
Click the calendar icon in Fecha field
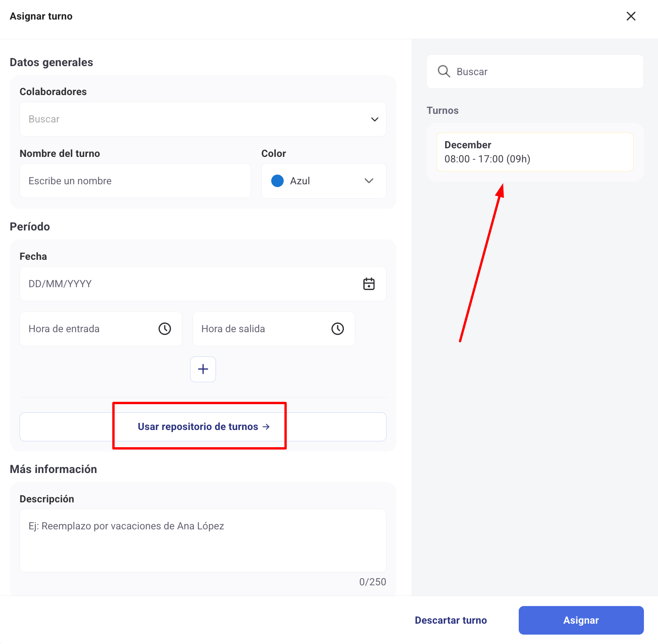click(x=369, y=284)
